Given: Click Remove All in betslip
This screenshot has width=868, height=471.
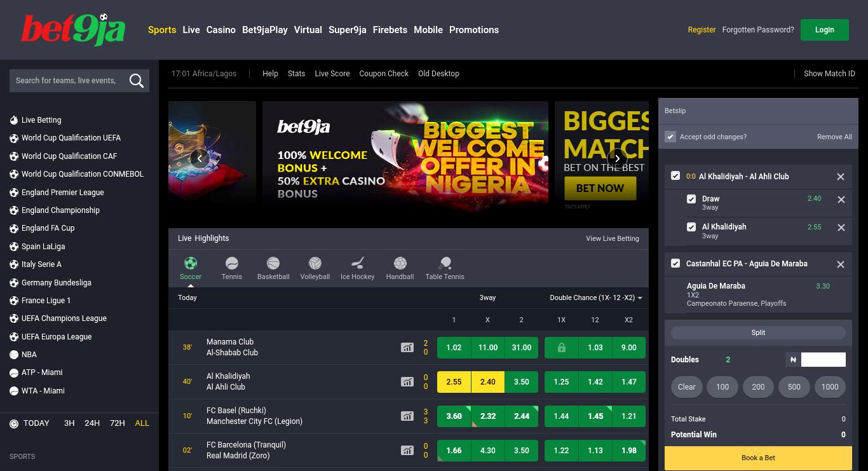Looking at the screenshot, I should pos(834,137).
